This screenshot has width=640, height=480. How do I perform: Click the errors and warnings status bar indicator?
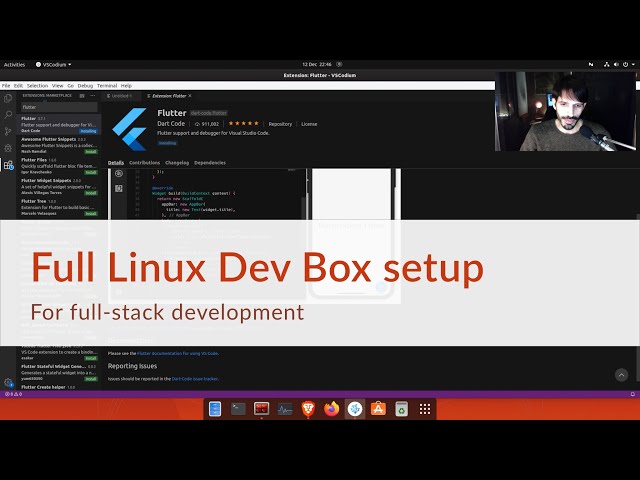(x=13, y=394)
